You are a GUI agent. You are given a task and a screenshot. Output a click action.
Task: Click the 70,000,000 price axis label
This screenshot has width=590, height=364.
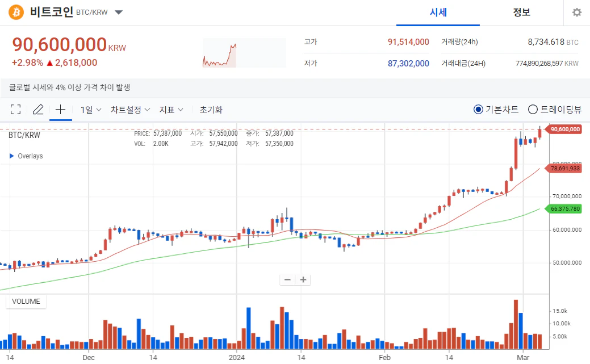[x=567, y=196]
